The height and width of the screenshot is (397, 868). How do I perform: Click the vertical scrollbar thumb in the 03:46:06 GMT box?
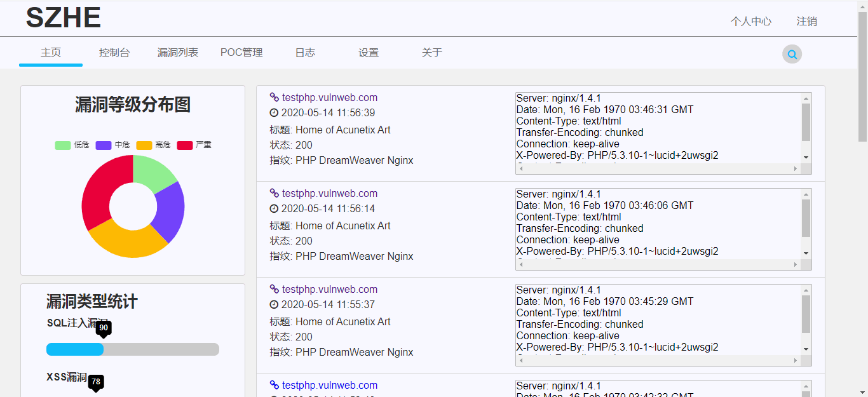pyautogui.click(x=806, y=219)
